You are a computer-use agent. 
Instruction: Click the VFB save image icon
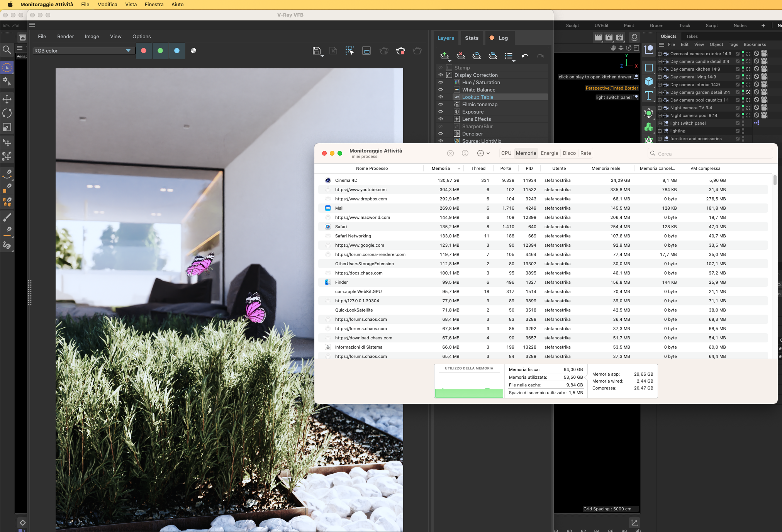[316, 51]
